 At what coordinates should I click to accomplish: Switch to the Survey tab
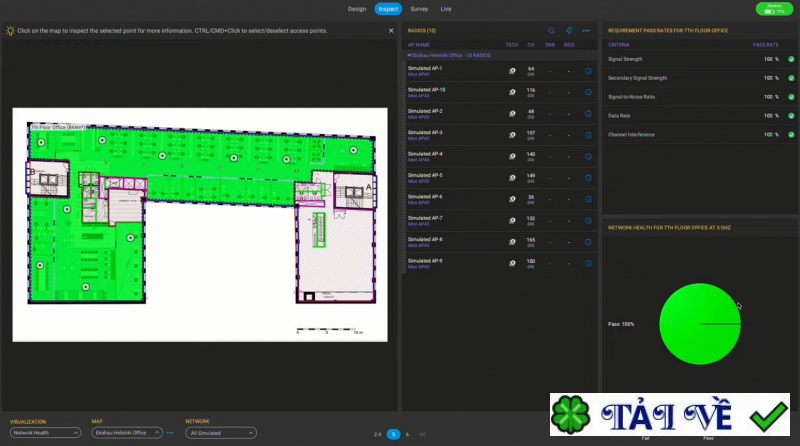click(x=419, y=8)
